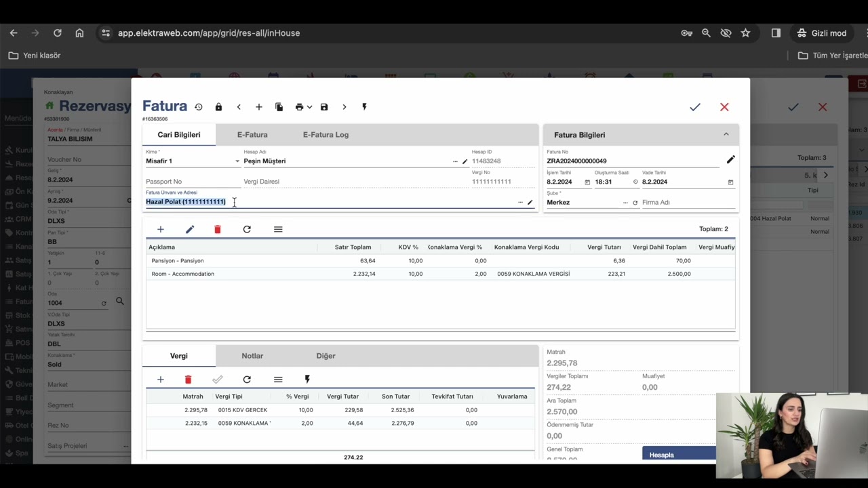Confirm the Fatura dialog with checkmark
Screen dimensions: 868x488
tap(695, 107)
